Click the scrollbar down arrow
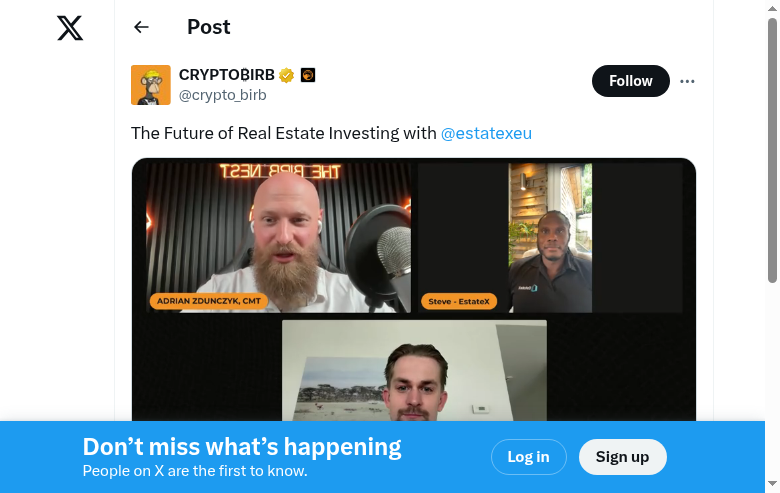The image size is (780, 493). pyautogui.click(x=772, y=483)
